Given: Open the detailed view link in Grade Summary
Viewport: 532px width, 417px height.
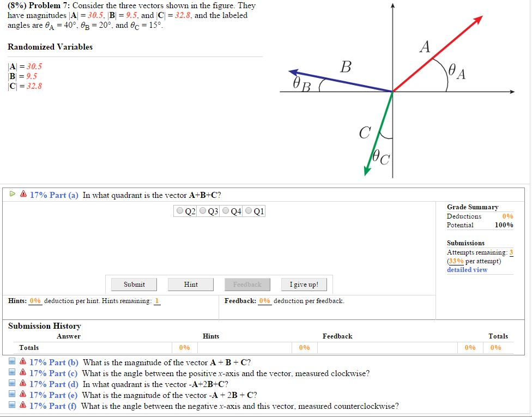Looking at the screenshot, I should [467, 269].
